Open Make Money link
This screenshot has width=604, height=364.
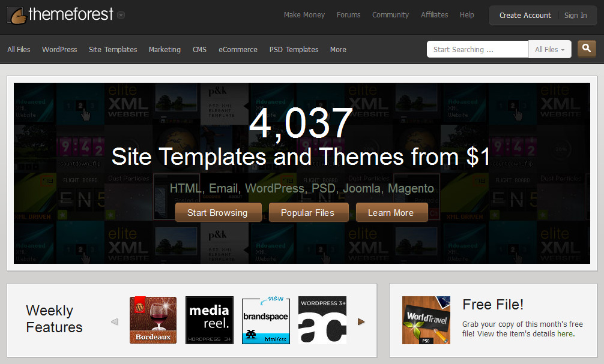304,15
